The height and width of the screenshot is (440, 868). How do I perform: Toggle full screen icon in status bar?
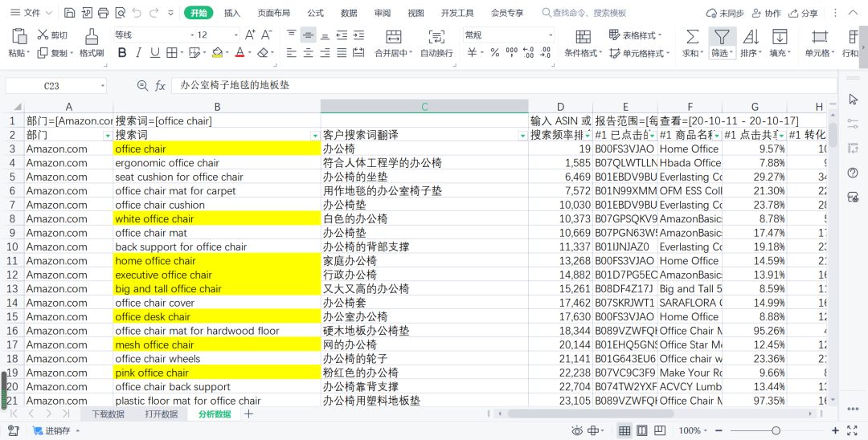853,430
